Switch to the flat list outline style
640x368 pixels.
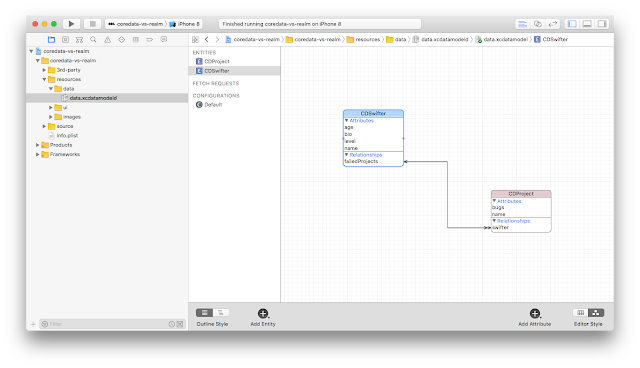(x=204, y=313)
